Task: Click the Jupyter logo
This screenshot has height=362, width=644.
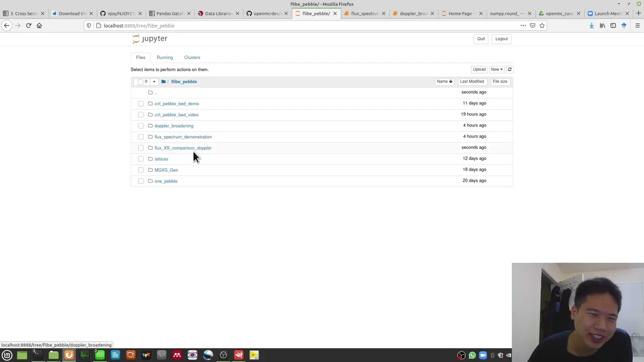Action: click(150, 39)
